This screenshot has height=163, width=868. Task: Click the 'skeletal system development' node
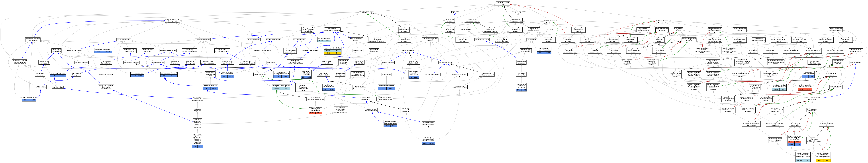tap(148, 50)
